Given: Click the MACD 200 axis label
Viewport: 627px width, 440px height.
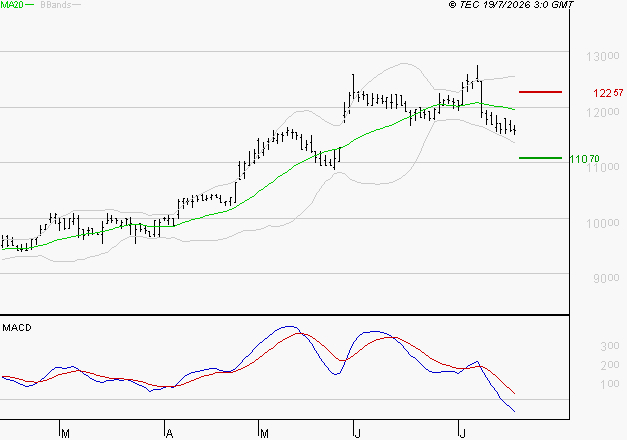Looking at the screenshot, I should [x=610, y=365].
